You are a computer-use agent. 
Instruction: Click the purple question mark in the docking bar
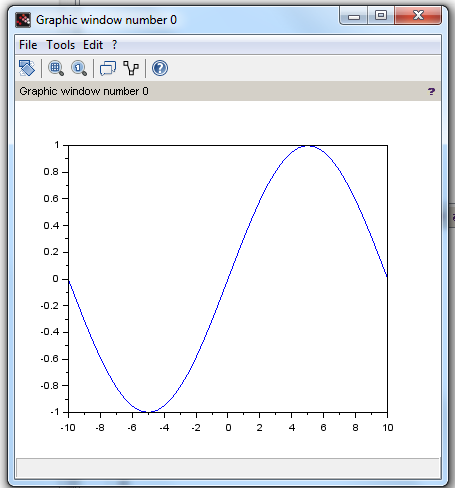coord(431,91)
